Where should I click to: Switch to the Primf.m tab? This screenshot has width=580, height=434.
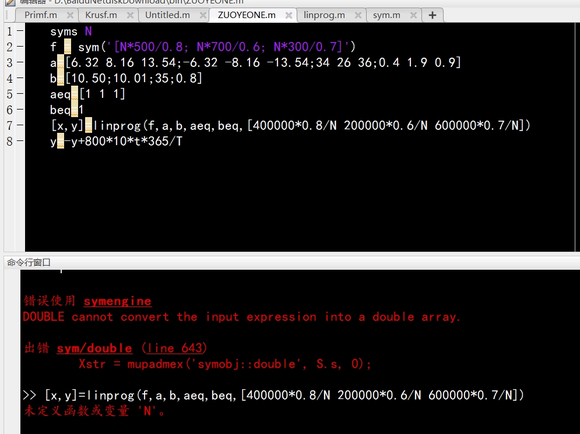click(41, 15)
